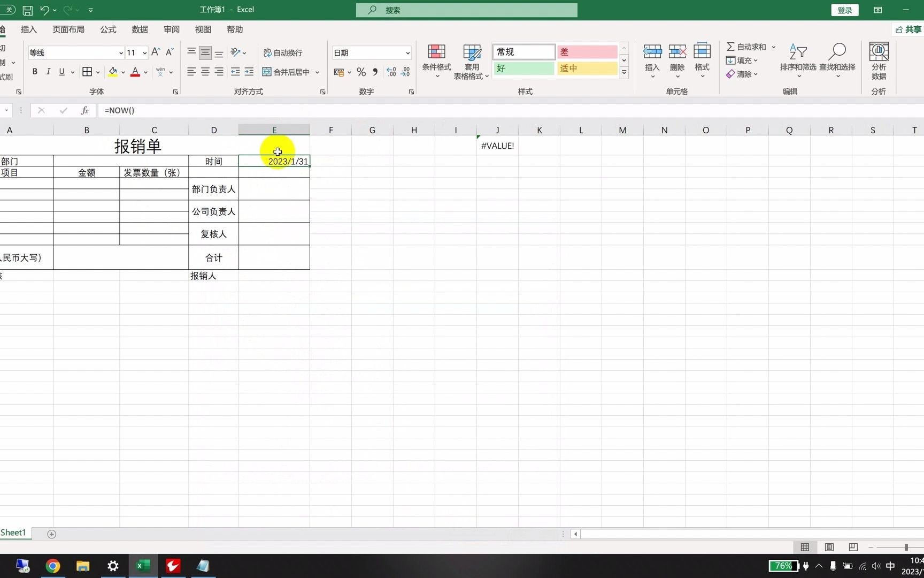Decrease font size with small A icon
This screenshot has height=578, width=924.
tap(170, 52)
